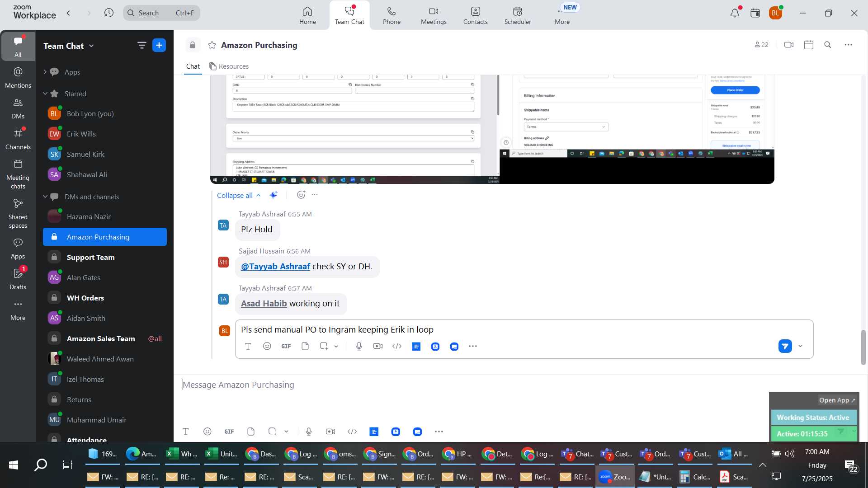The image size is (868, 488).
Task: Switch to the Meetings tab
Action: pyautogui.click(x=434, y=15)
